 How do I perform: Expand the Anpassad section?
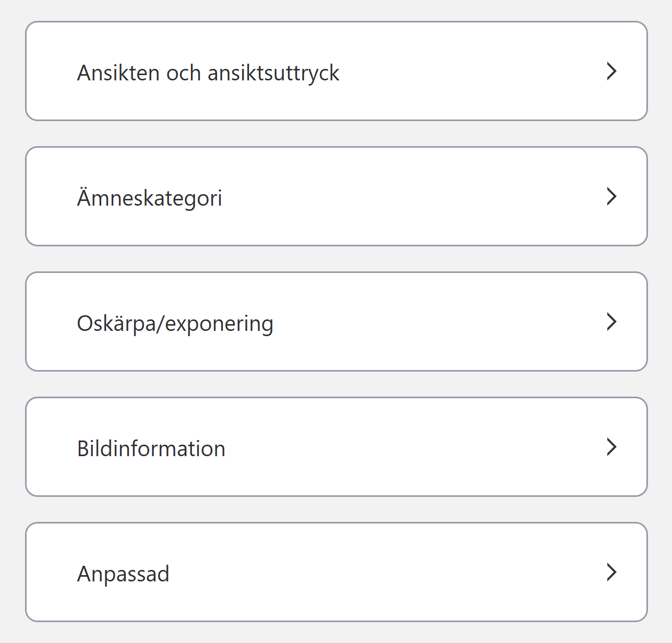(336, 572)
